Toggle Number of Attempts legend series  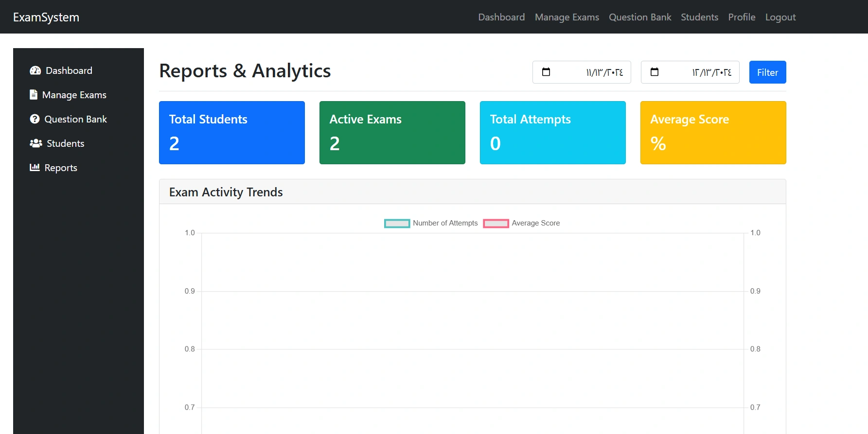click(x=431, y=223)
